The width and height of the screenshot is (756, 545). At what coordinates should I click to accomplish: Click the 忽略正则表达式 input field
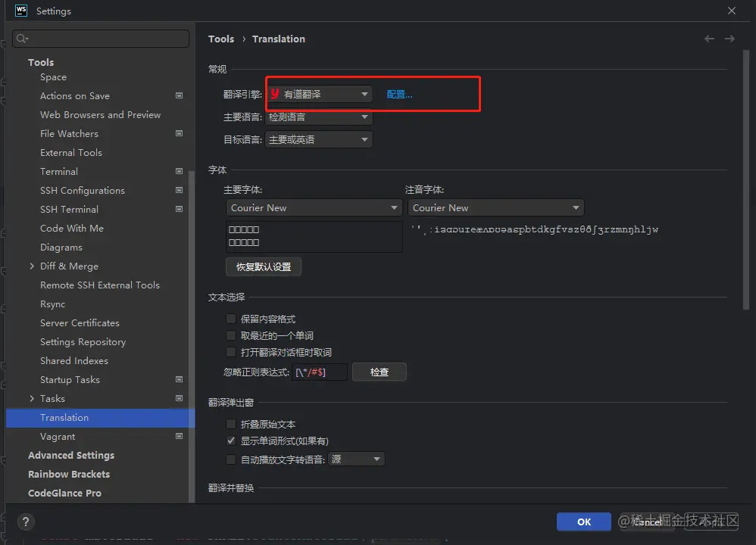pos(319,372)
